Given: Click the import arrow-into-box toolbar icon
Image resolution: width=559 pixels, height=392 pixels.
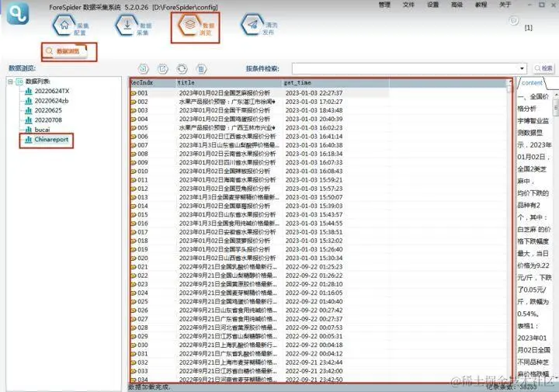Looking at the screenshot, I should [x=144, y=68].
